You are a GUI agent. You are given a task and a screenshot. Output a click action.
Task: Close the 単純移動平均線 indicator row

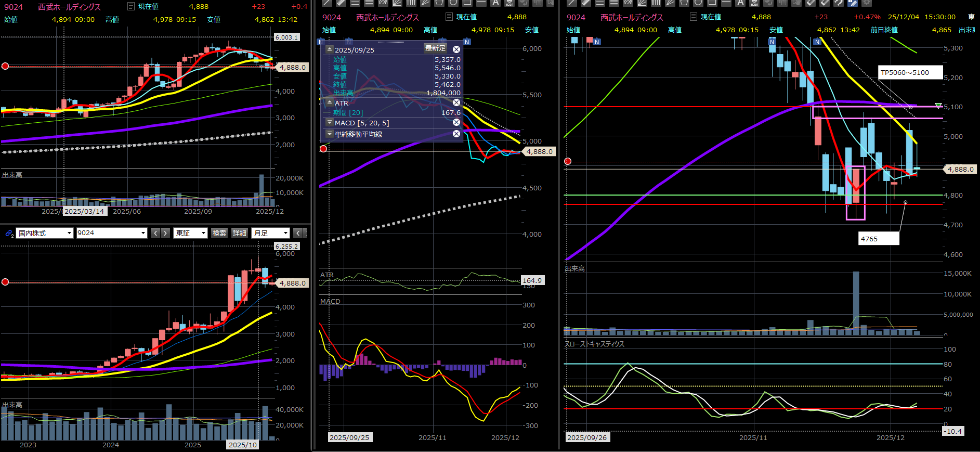pyautogui.click(x=456, y=134)
